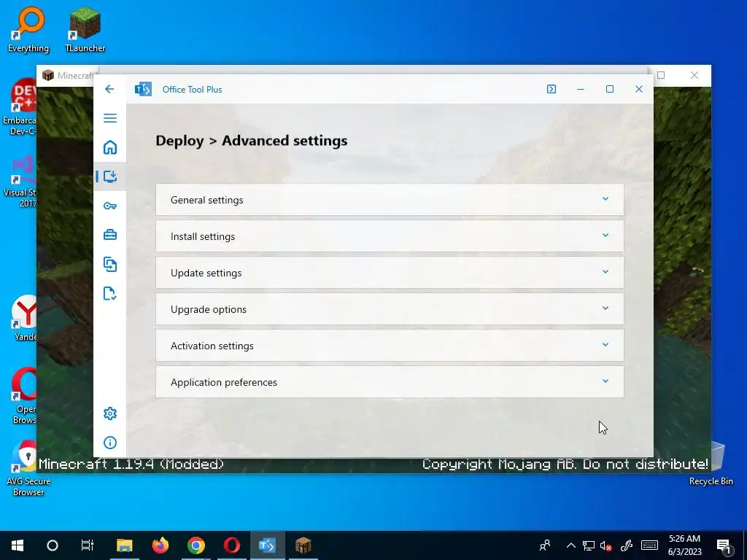Open the Settings gear in Office Tool Plus
747x560 pixels.
coord(110,413)
